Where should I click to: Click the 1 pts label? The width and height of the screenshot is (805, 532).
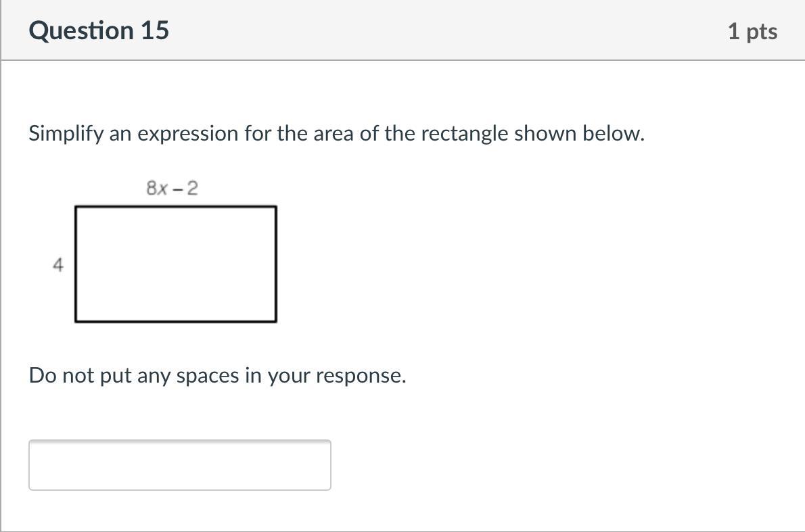[752, 31]
